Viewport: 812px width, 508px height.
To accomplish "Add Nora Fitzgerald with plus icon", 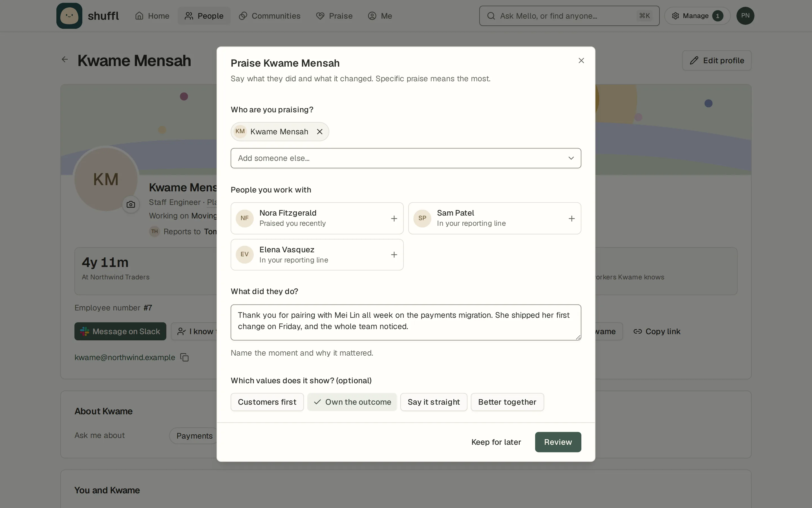I will pyautogui.click(x=394, y=218).
